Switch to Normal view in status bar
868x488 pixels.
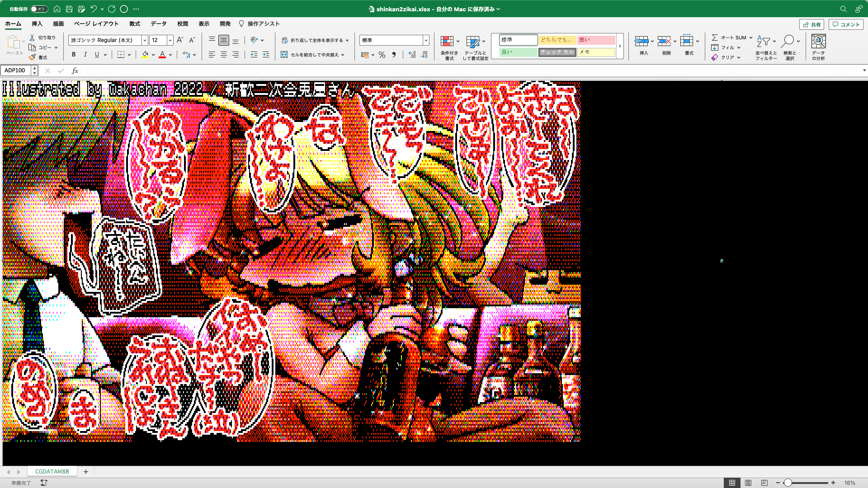point(732,483)
